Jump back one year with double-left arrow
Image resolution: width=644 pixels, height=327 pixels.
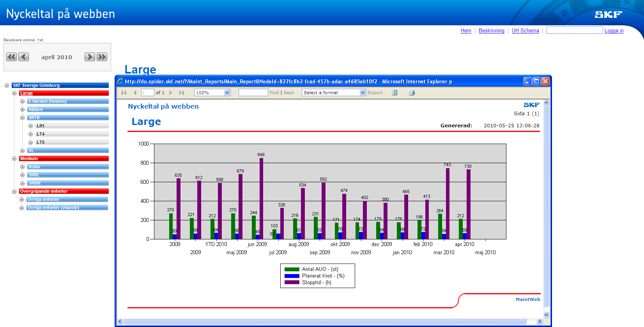(x=12, y=57)
